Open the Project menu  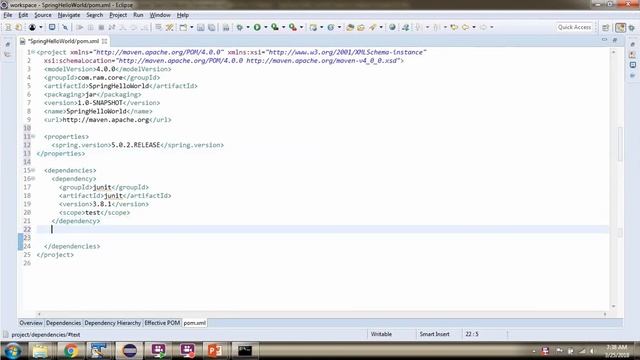(118, 15)
